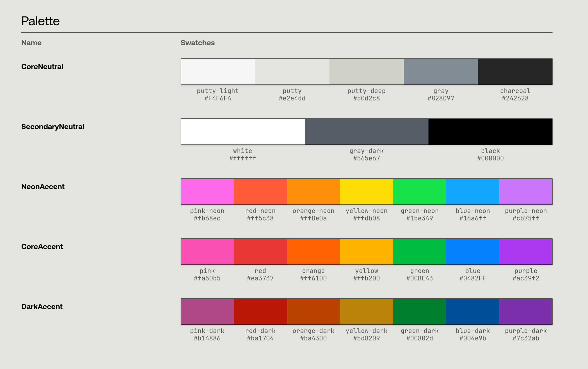Pick the putty-deep color swatch

[366, 72]
